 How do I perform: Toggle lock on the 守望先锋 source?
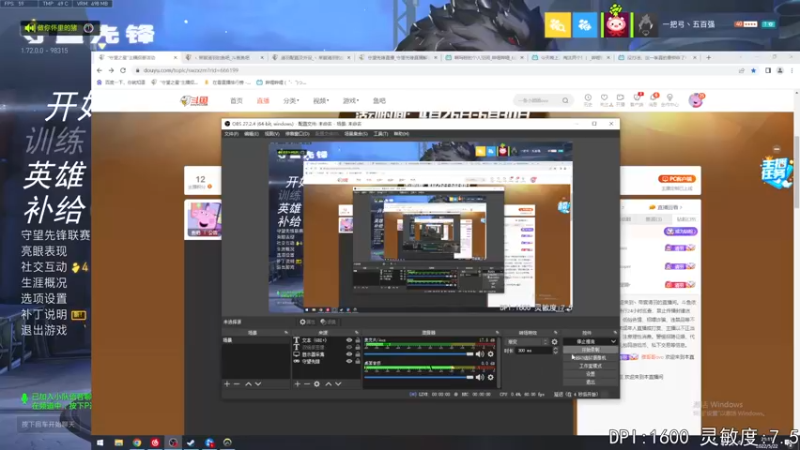357,361
